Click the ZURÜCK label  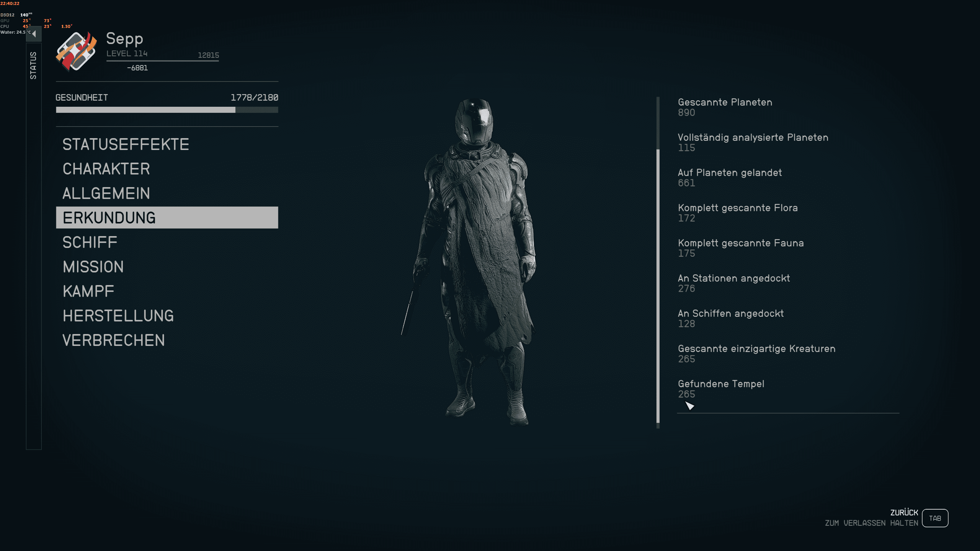point(904,513)
